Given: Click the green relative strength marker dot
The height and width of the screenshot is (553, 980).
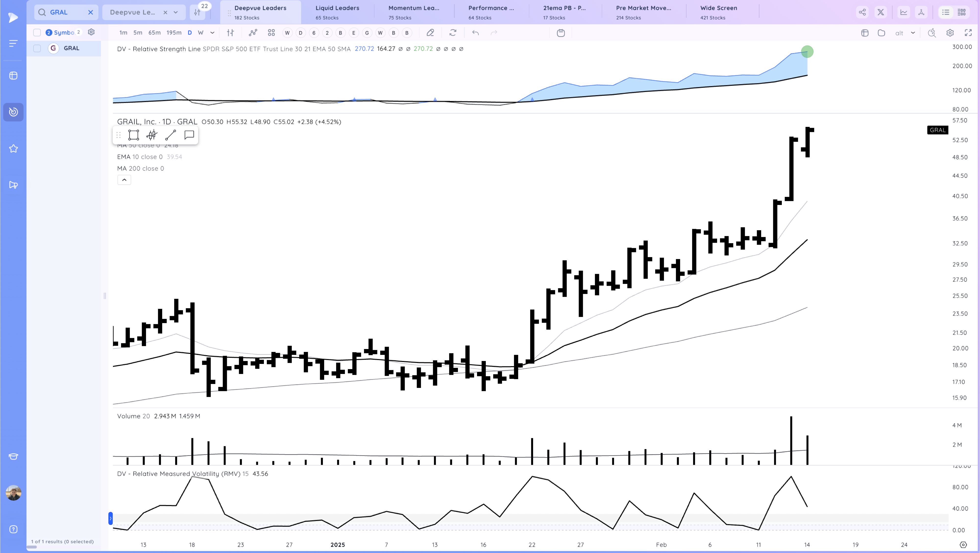Looking at the screenshot, I should (807, 52).
